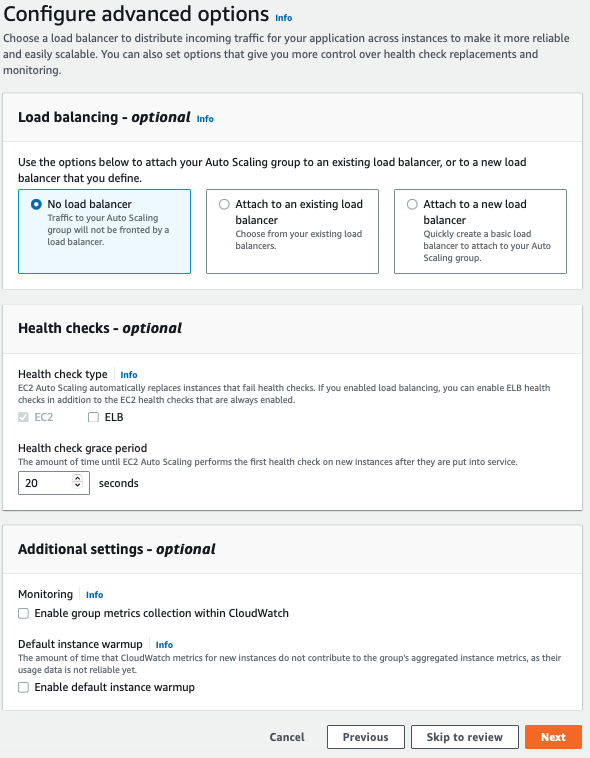The height and width of the screenshot is (758, 590).
Task: Select Attach to an existing load balancer
Action: pos(224,204)
